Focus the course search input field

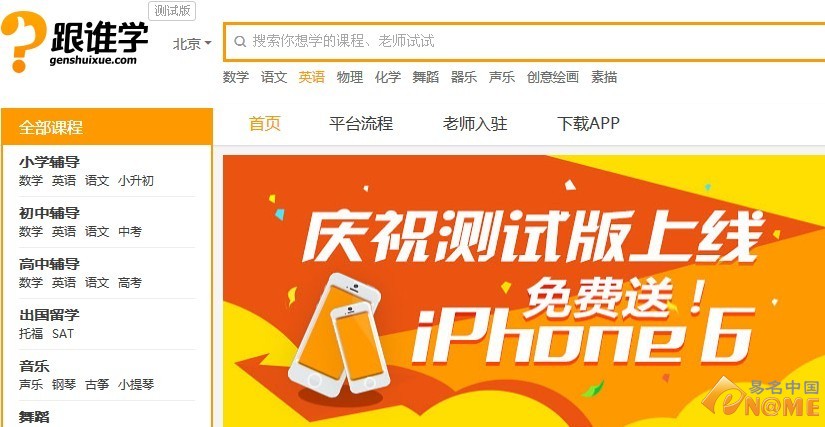click(x=524, y=42)
